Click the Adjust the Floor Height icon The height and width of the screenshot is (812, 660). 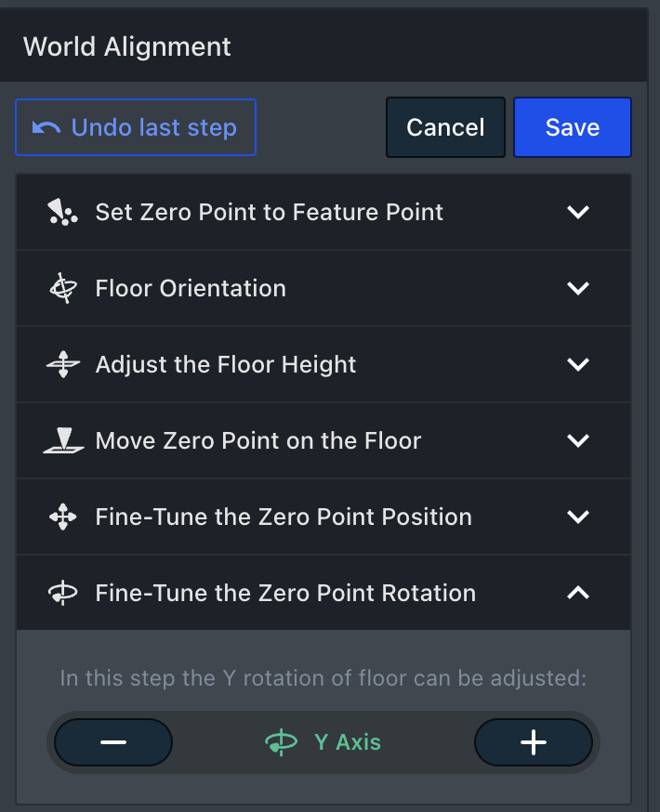click(63, 365)
